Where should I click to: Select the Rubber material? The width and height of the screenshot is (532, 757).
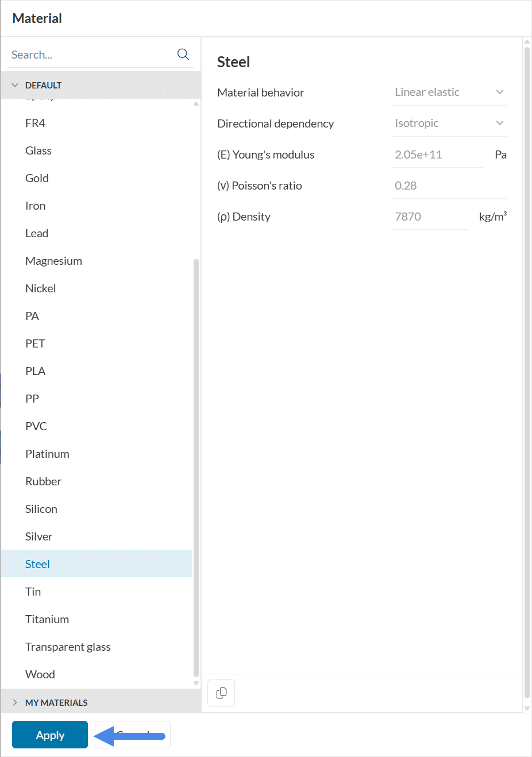coord(43,481)
